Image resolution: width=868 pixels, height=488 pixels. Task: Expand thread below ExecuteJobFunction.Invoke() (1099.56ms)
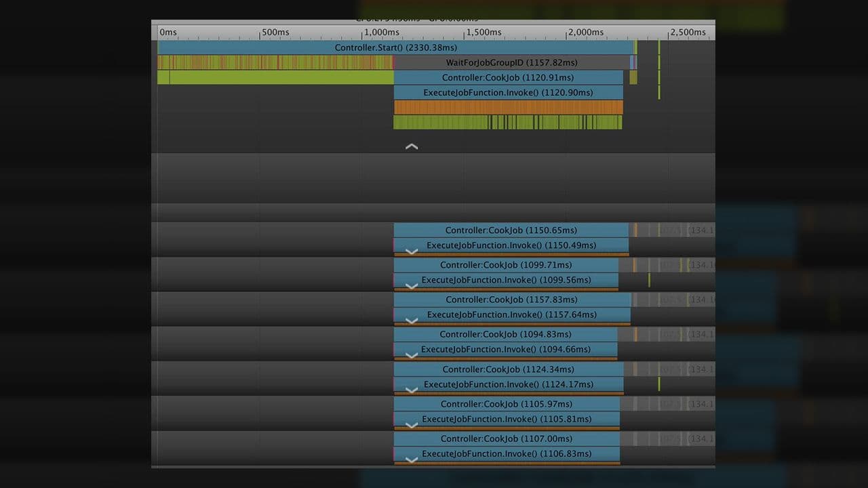pos(411,286)
